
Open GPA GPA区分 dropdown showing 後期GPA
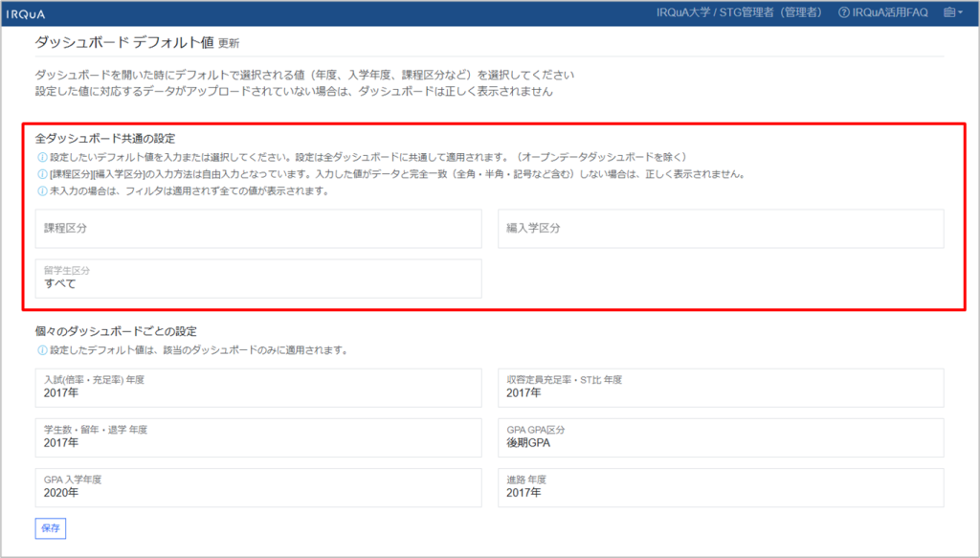pos(721,436)
